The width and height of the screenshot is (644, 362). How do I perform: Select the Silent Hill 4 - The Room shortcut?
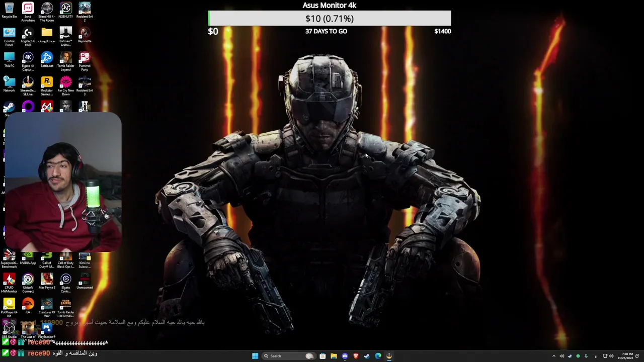click(47, 12)
